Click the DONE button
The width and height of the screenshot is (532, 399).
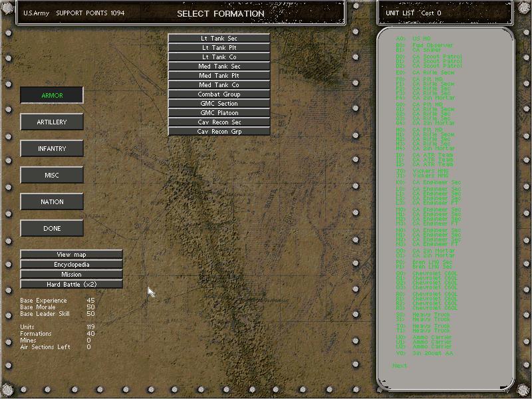(x=52, y=228)
